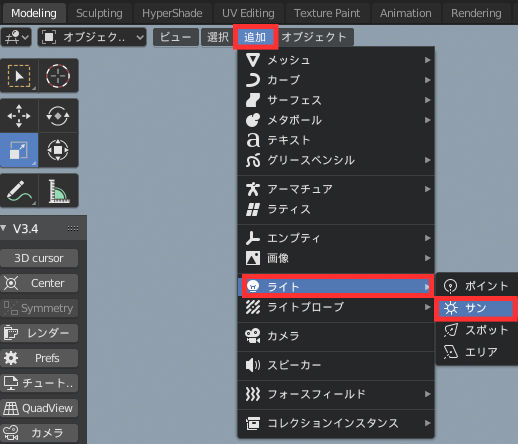
Task: Click the force field waves icon
Action: tap(253, 395)
